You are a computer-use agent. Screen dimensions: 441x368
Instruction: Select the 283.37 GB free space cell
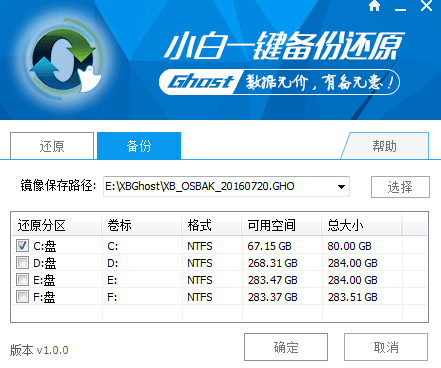coord(272,297)
